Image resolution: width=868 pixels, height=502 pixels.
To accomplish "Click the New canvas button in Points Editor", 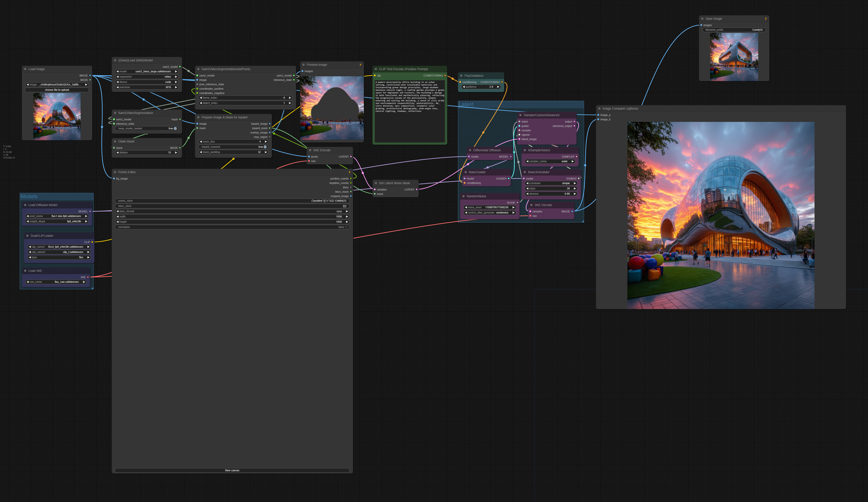I will [x=232, y=470].
